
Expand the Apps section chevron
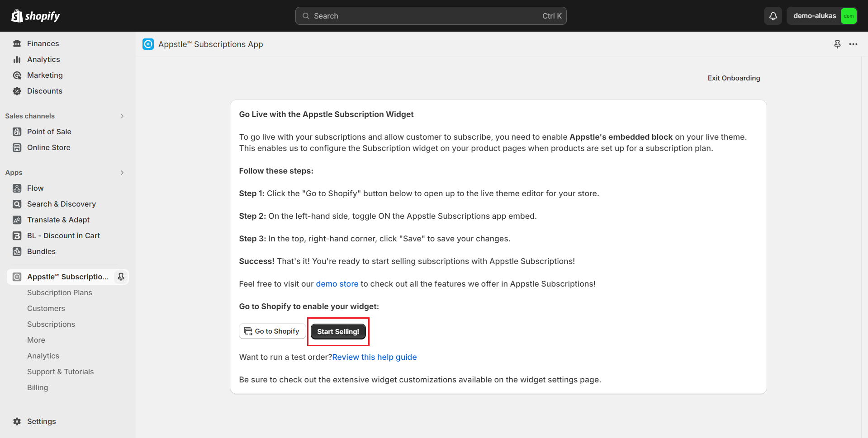122,173
